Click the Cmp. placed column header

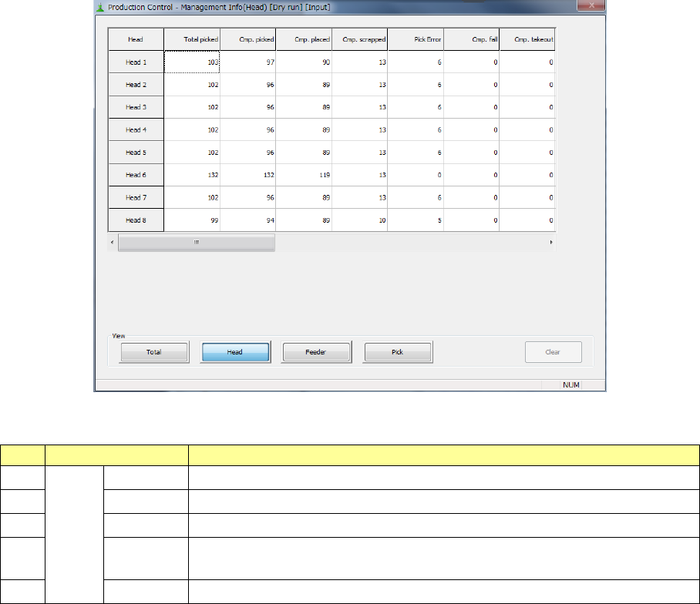tap(304, 39)
